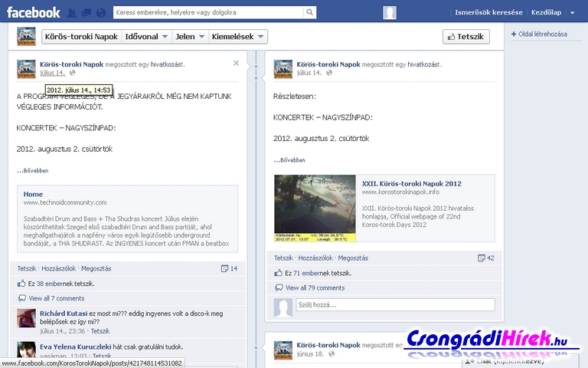Click the július 14. timestamp in left post
Image resolution: width=588 pixels, height=368 pixels.
53,73
